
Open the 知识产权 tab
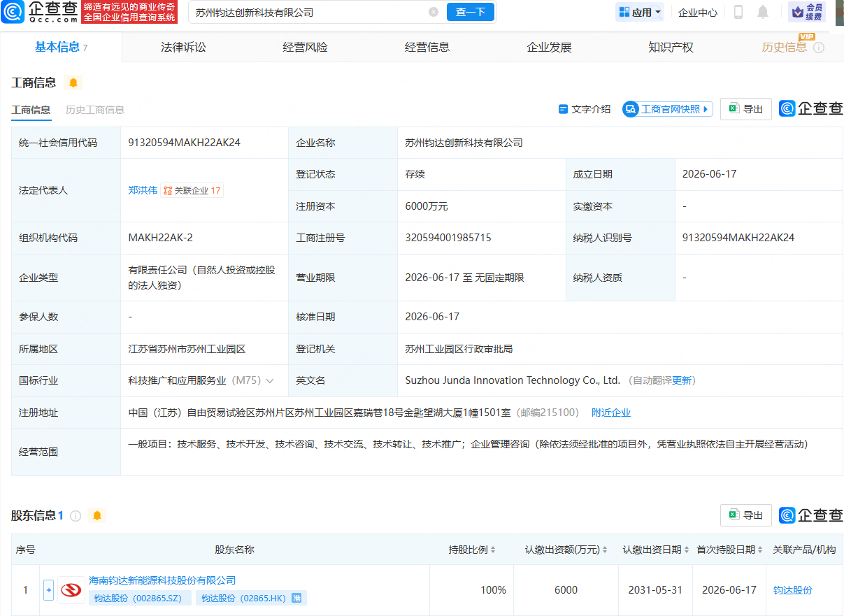pos(671,48)
